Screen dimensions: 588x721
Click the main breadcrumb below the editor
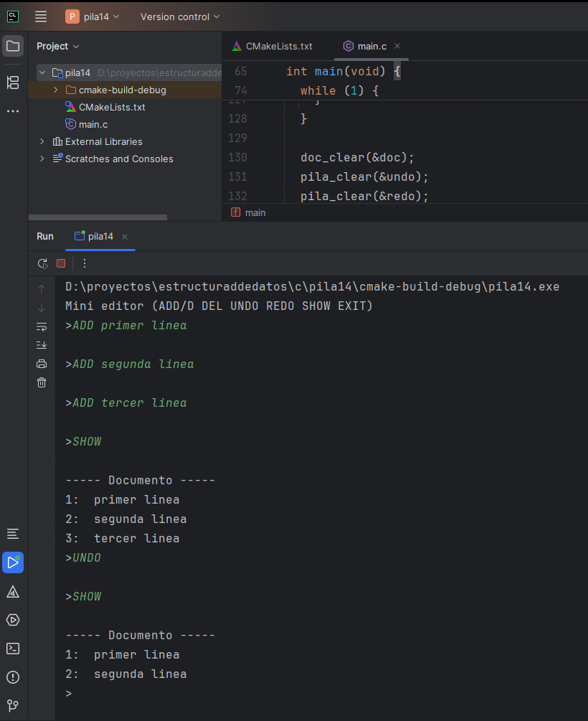click(x=255, y=212)
